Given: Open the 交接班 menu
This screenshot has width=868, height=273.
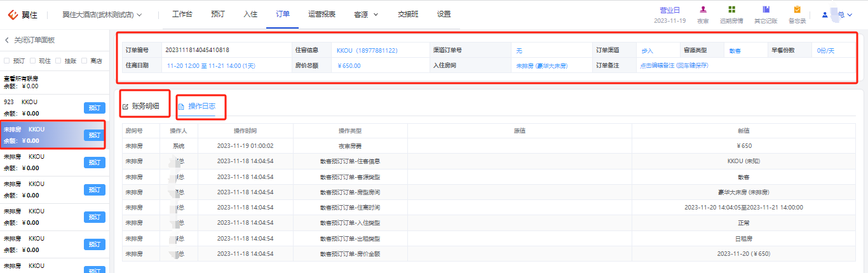Looking at the screenshot, I should pyautogui.click(x=408, y=14).
